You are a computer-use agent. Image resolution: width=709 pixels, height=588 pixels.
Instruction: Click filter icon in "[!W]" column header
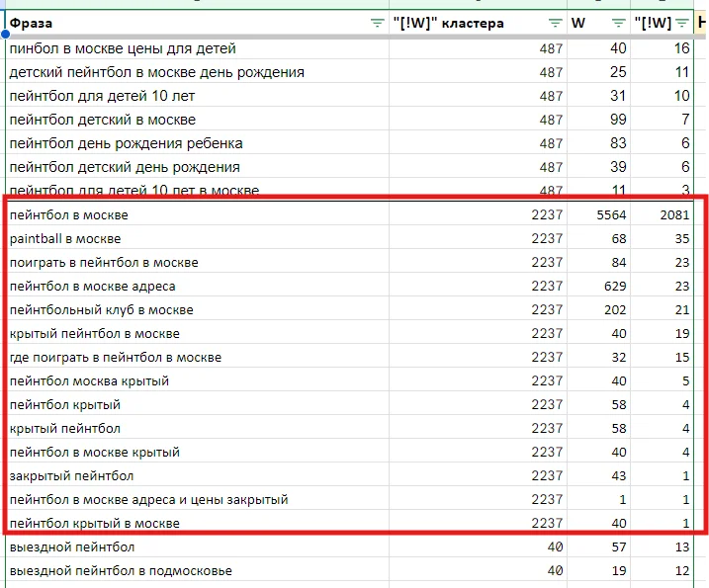tap(681, 24)
